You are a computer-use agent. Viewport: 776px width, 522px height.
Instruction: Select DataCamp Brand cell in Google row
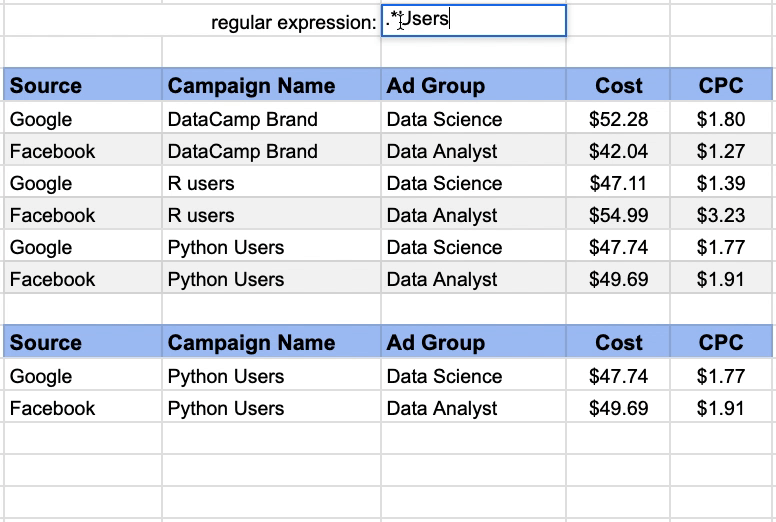click(x=271, y=119)
